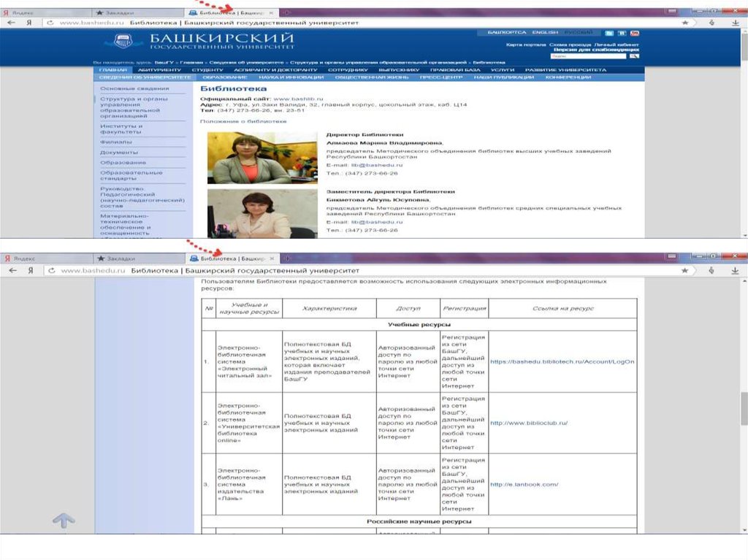Screen dimensions: 748x560
Task: Click the microphone icon in the lower browser toolbar
Action: coord(711,270)
